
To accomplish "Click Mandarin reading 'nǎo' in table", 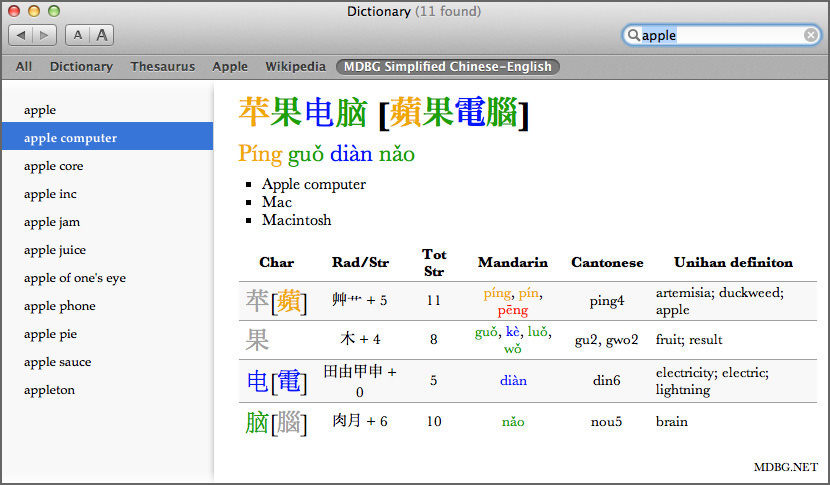I will [513, 422].
